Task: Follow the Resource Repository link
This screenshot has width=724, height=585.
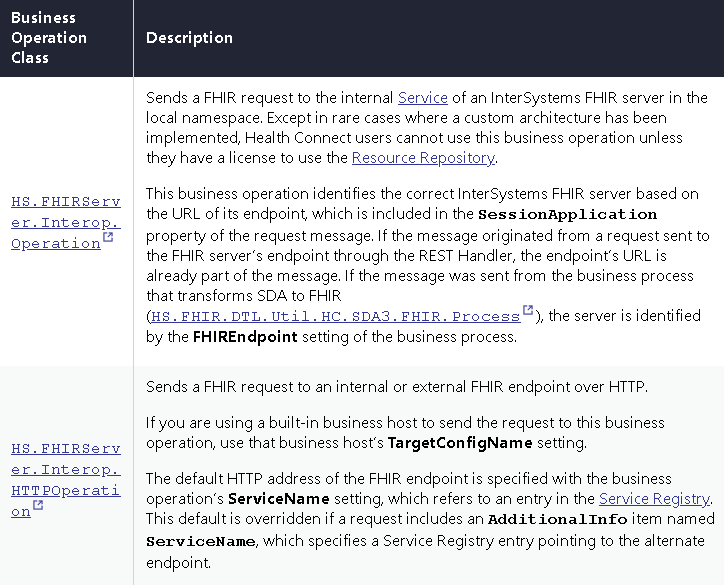Action: click(423, 158)
